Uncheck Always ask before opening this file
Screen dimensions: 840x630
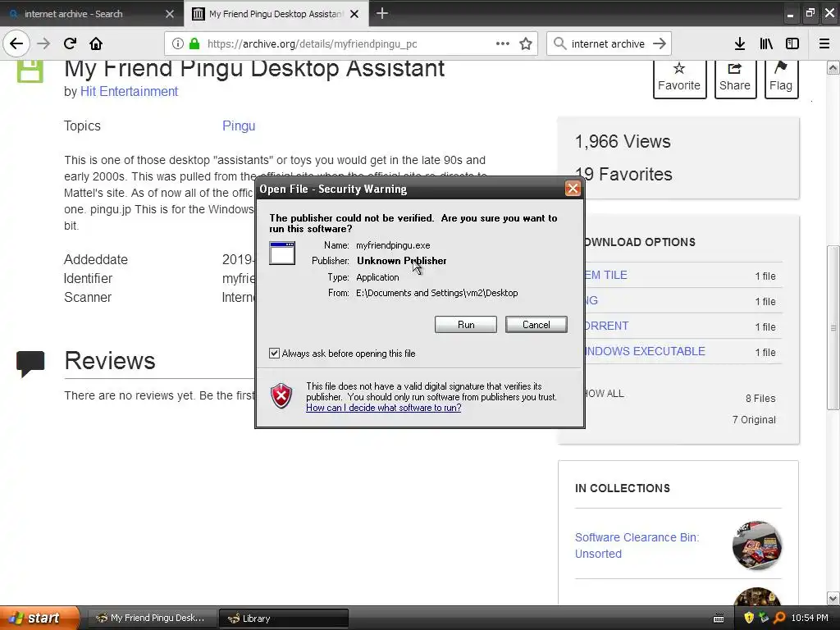click(274, 353)
